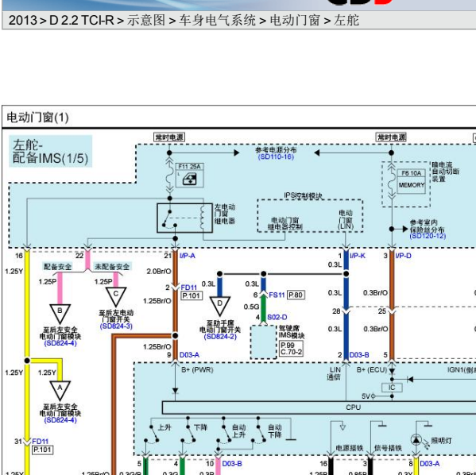
Task: Click the triangle connector A symbol
Action: [x=60, y=390]
